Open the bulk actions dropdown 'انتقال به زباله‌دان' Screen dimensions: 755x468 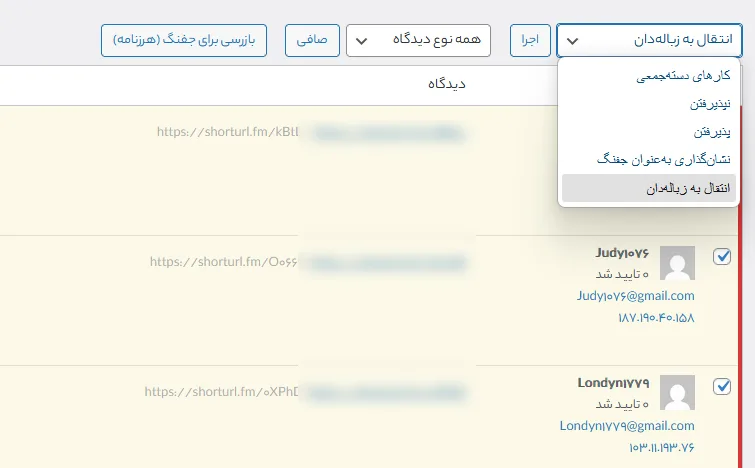[x=649, y=40]
